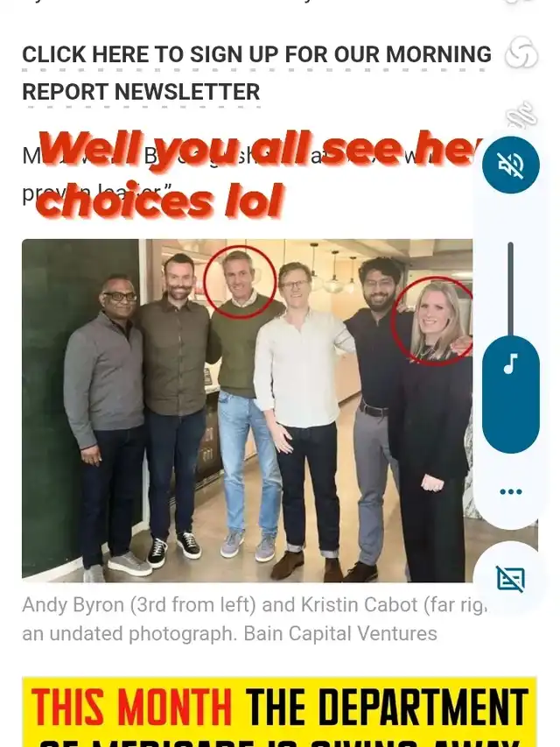Tap the squiggle draw tool icon

coord(521,115)
